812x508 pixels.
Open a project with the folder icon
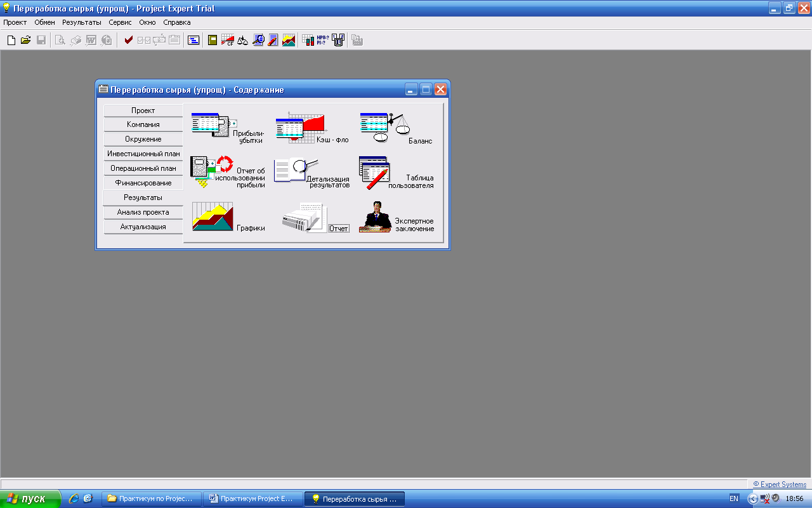pos(26,40)
